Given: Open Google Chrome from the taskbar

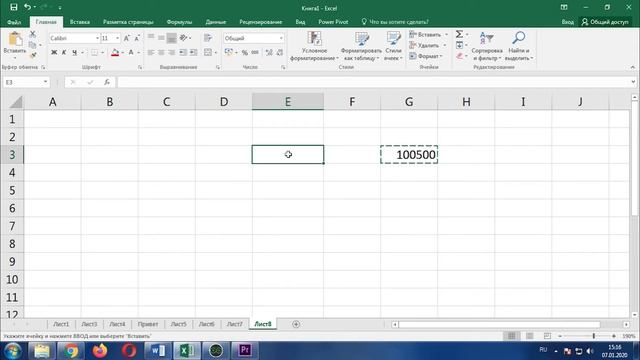Looking at the screenshot, I should [71, 351].
